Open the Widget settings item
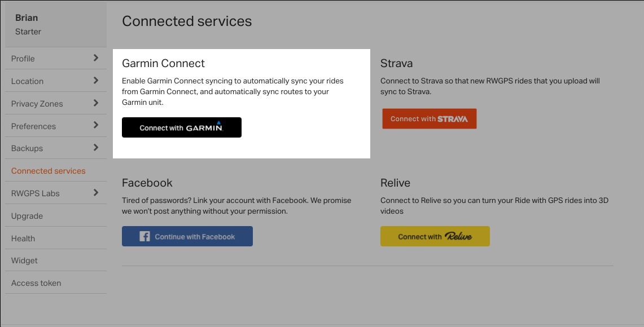Image resolution: width=644 pixels, height=327 pixels. click(25, 260)
